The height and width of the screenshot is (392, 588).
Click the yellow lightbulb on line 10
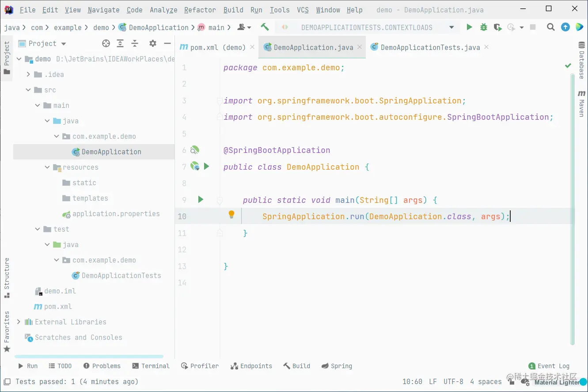[231, 215]
